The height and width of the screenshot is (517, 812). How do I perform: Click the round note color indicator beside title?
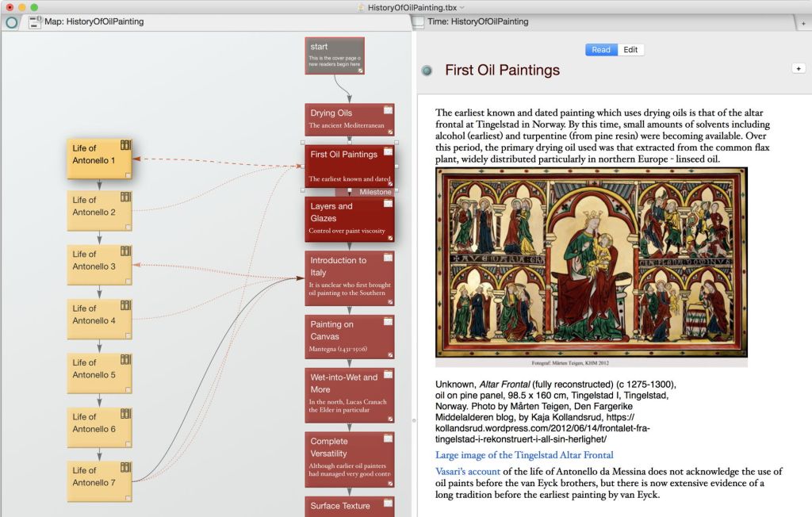point(427,71)
